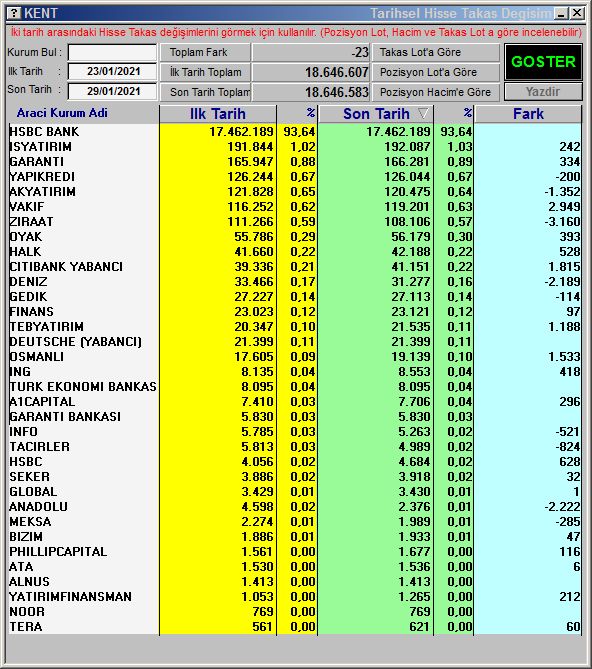Select the OYAK row name
The image size is (592, 669).
26,237
